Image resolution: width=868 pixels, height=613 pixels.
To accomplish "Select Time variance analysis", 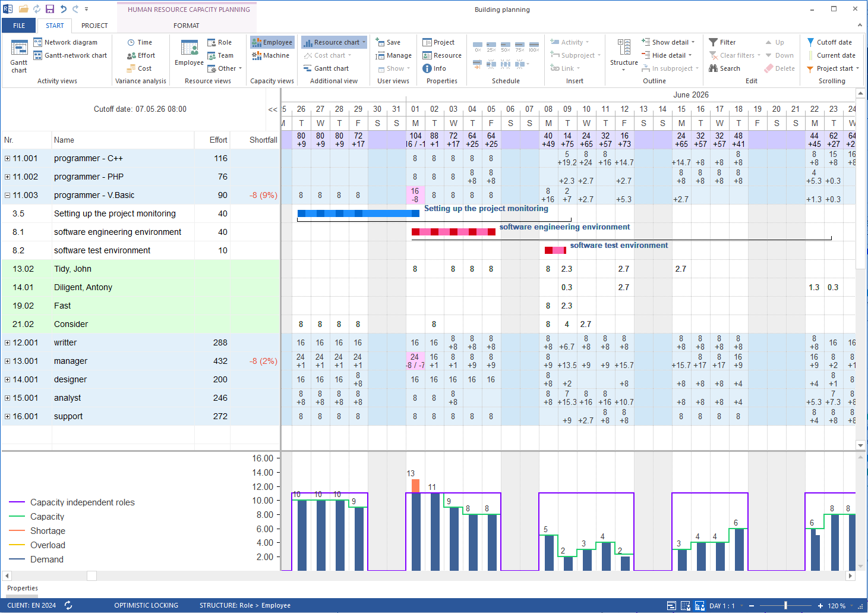I will click(140, 42).
